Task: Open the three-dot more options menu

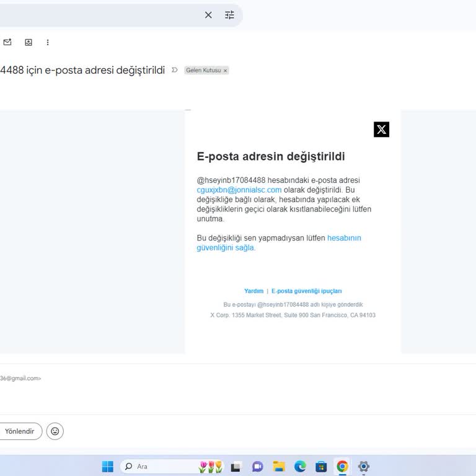Action: 48,42
